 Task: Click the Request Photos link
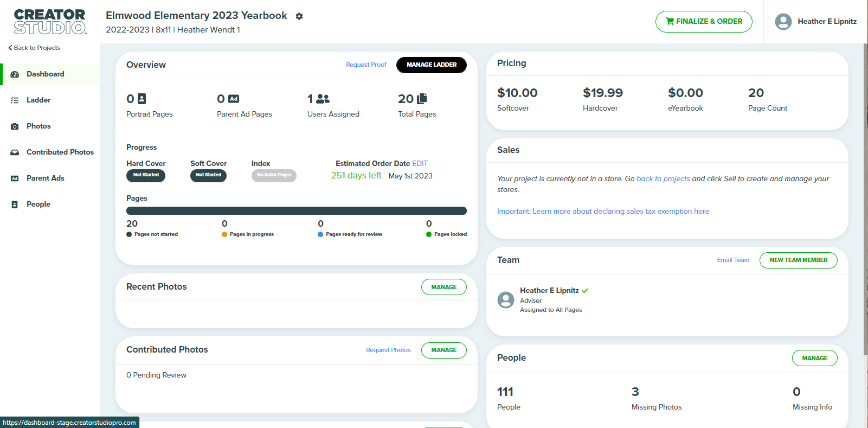(x=388, y=350)
